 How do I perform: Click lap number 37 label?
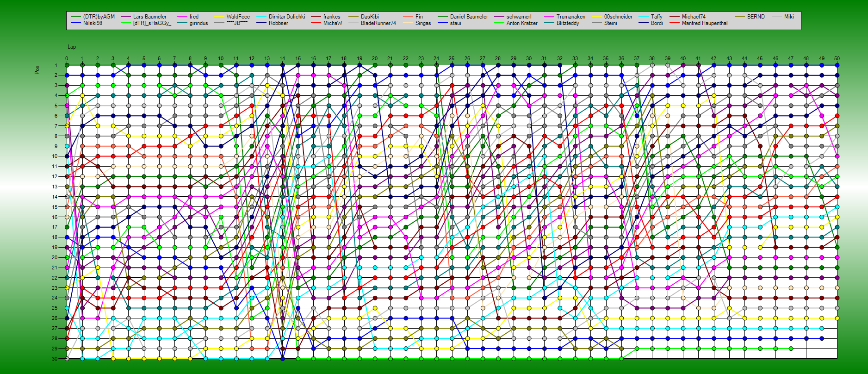637,59
